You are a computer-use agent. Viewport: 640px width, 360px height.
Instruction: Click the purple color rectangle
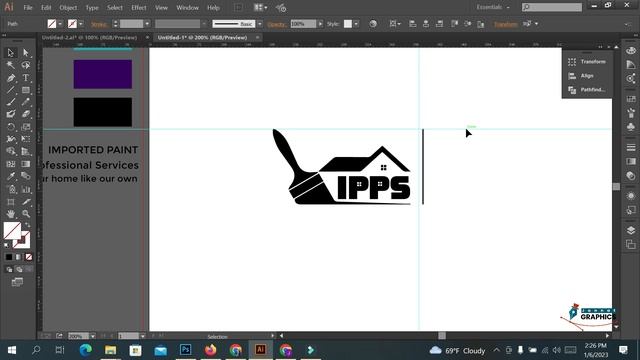click(x=103, y=74)
